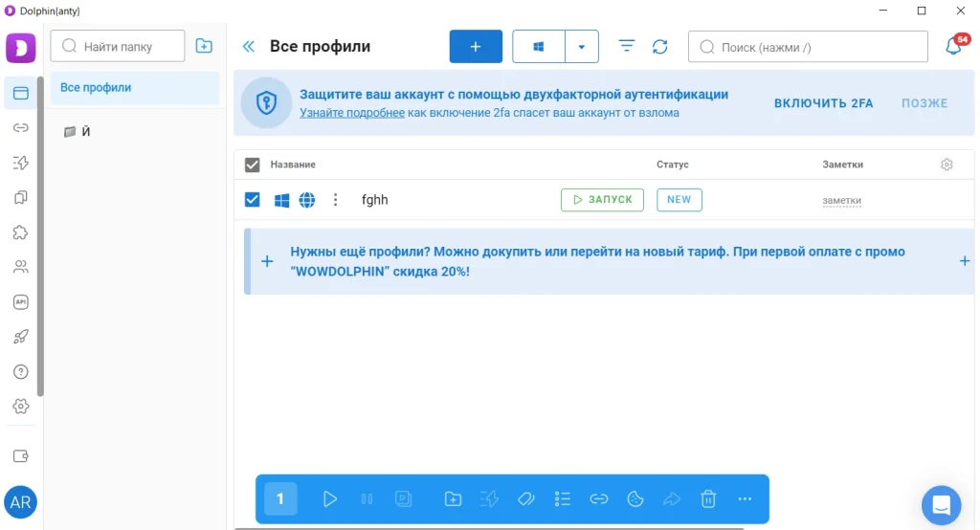Viewport: 980px width, 530px height.
Task: Open settings gear in left sidebar
Action: click(21, 407)
